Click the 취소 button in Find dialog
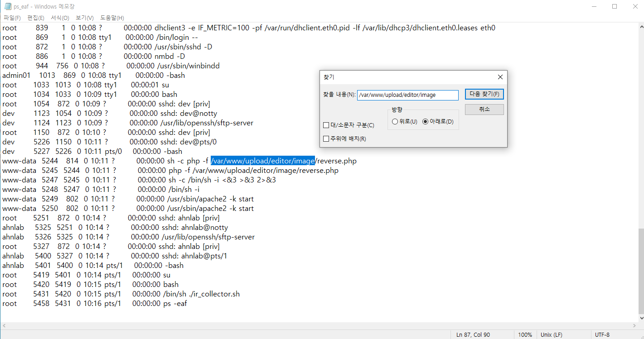 [484, 110]
